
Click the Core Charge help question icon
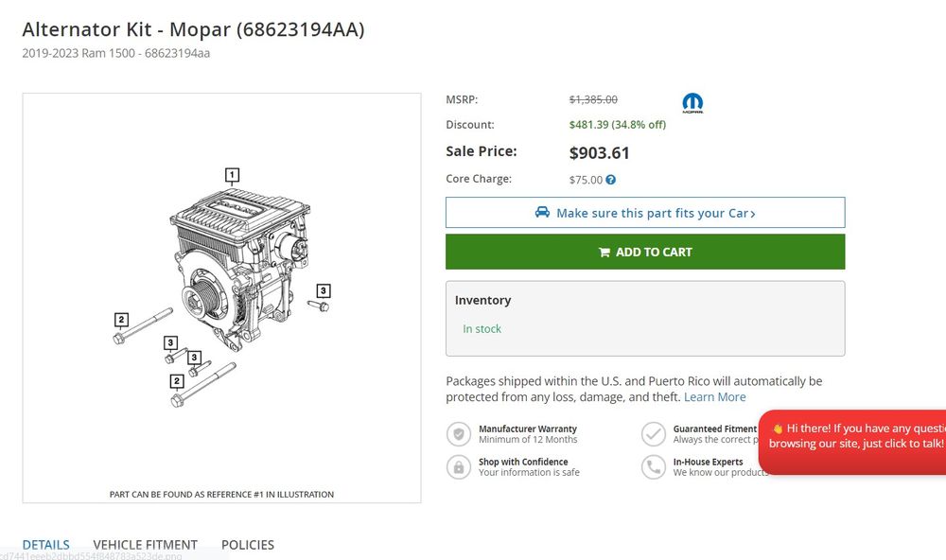pos(611,180)
